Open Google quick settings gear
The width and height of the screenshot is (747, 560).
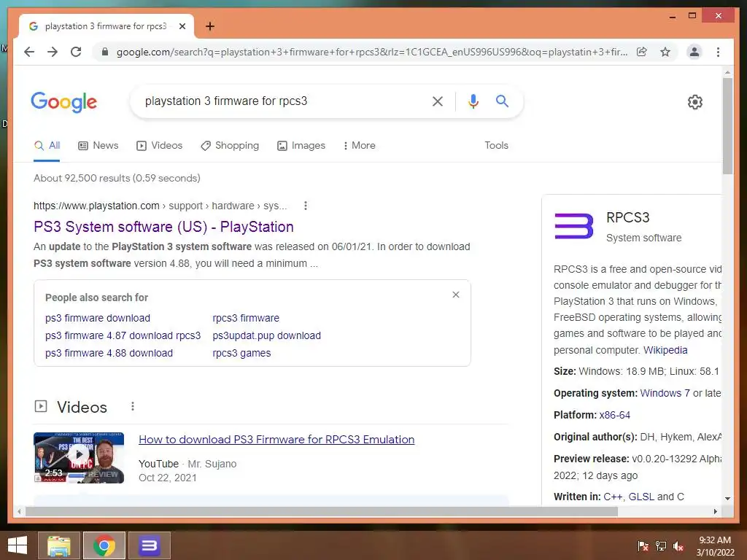coord(695,102)
